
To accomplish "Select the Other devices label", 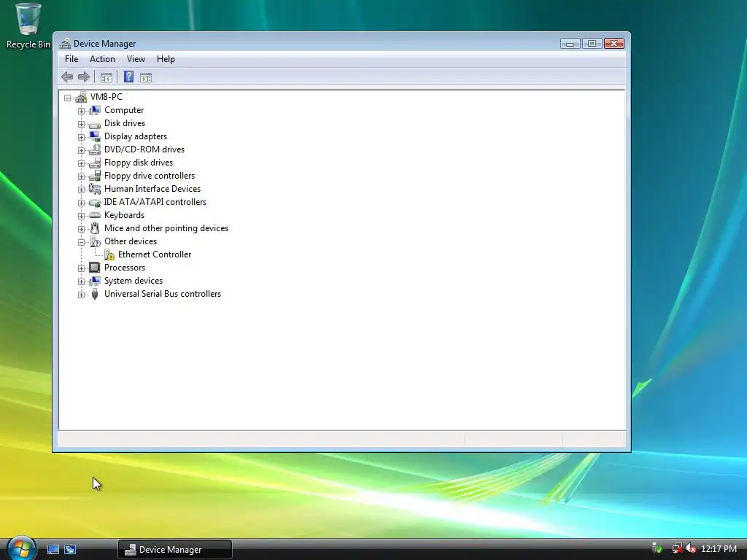I will point(131,241).
